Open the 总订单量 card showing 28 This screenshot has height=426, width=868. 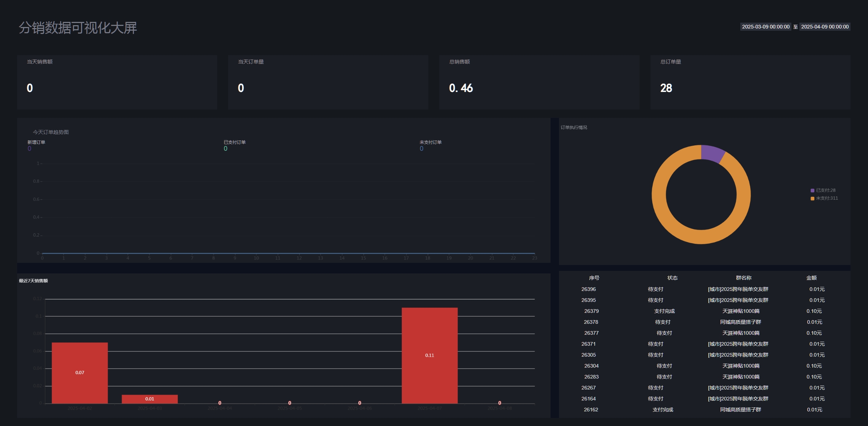point(750,82)
